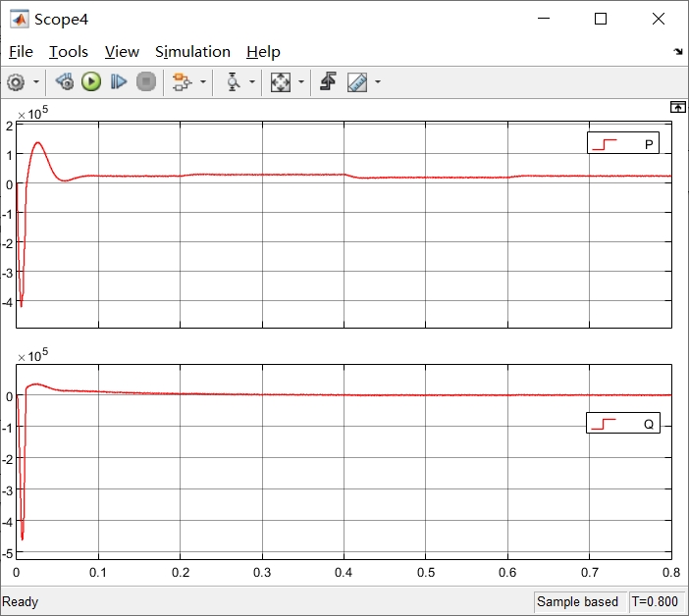Click the P power overshoot peak

pyautogui.click(x=38, y=142)
